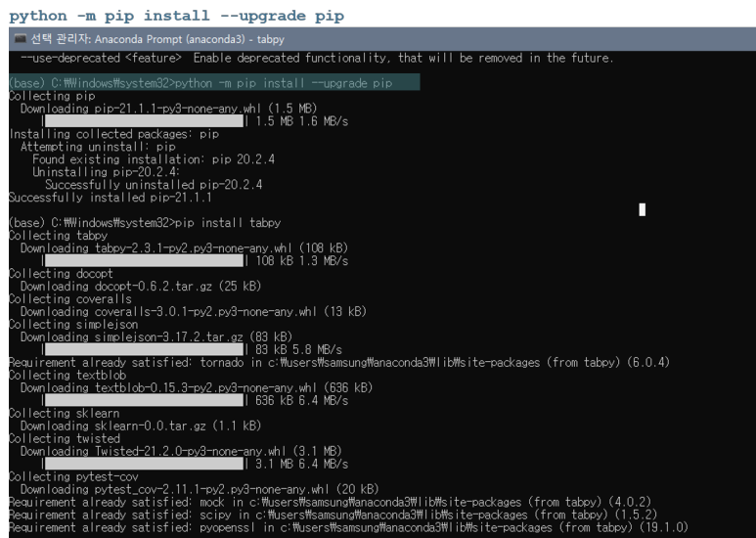Image resolution: width=756 pixels, height=538 pixels.
Task: Click the 'Collecting sklearn' line
Action: coord(65,413)
